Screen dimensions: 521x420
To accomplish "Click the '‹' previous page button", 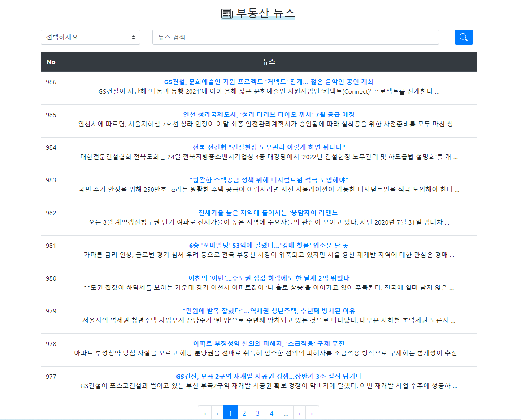I will (x=217, y=412).
